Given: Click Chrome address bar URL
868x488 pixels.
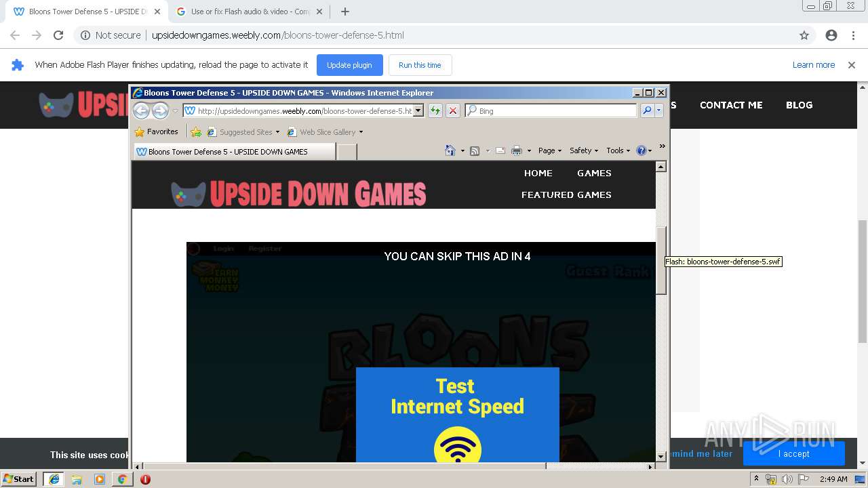Looking at the screenshot, I should coord(278,35).
